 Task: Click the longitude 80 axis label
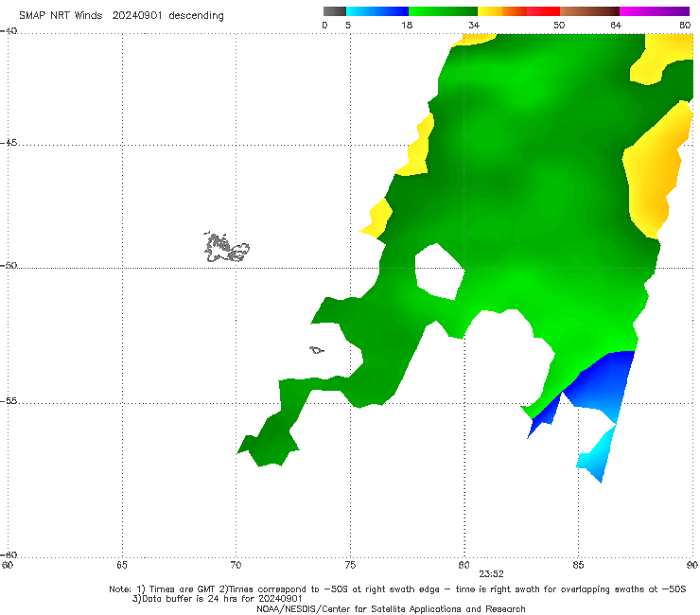(x=464, y=566)
